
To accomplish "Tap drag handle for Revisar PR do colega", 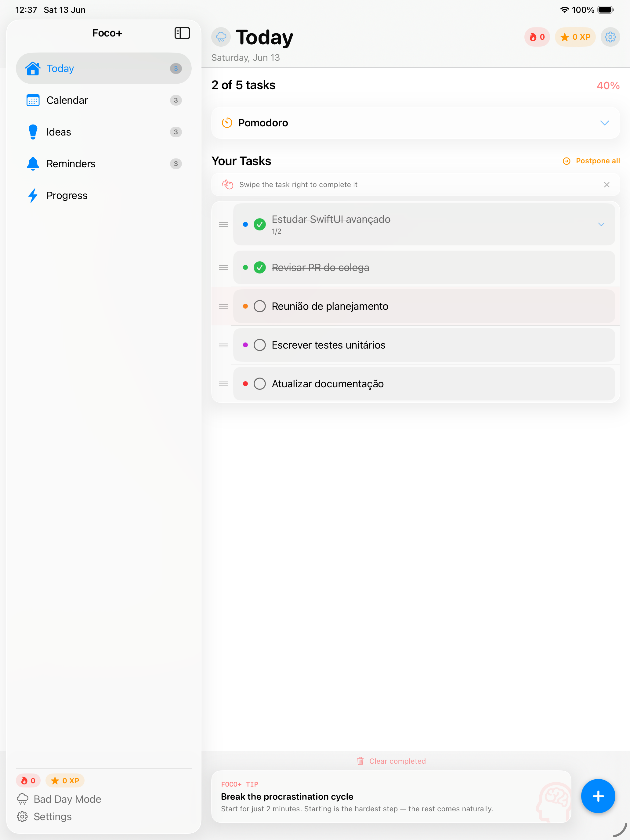I will [223, 268].
